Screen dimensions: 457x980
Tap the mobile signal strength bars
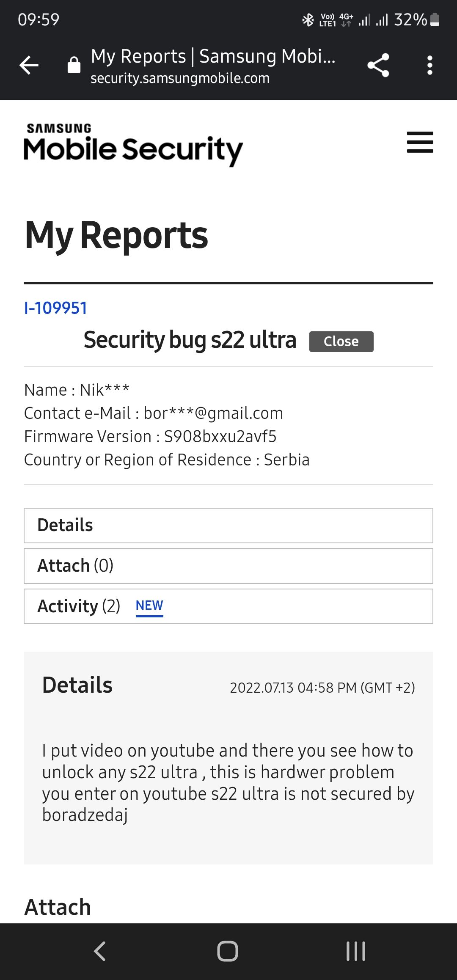tap(364, 19)
